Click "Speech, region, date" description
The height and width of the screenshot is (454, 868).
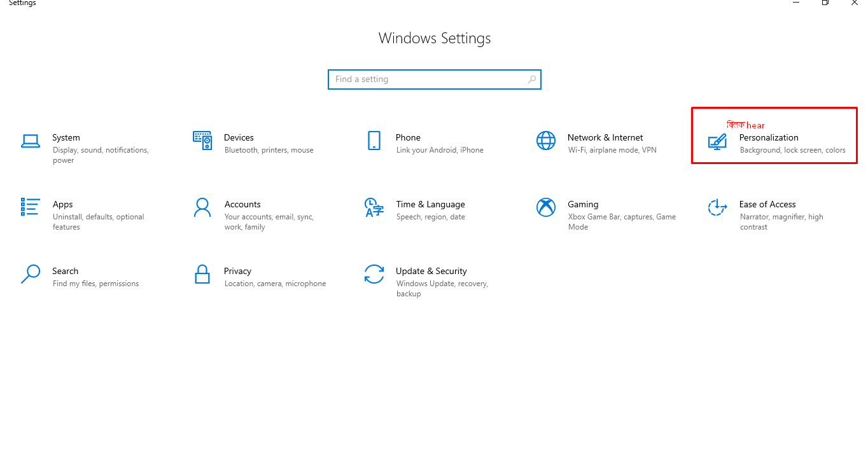pyautogui.click(x=431, y=217)
